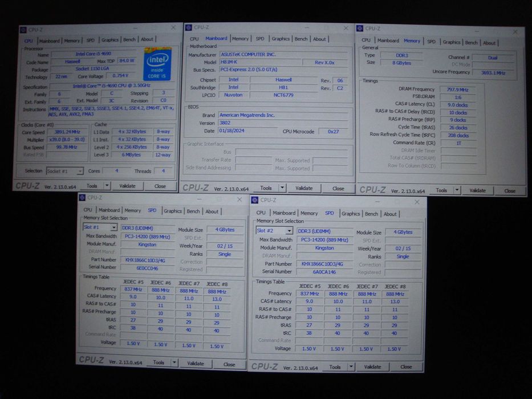Open the Socket #1 selection dropdown
The image size is (532, 399).
pos(65,171)
